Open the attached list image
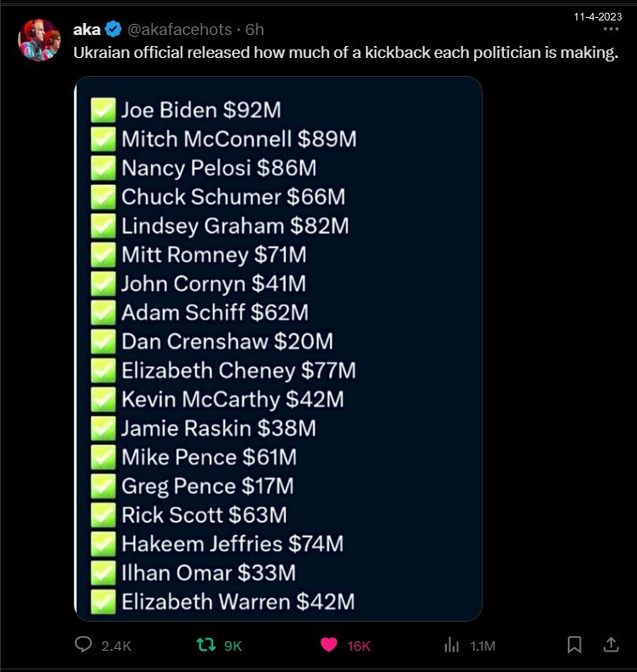This screenshot has height=672, width=637. click(279, 348)
